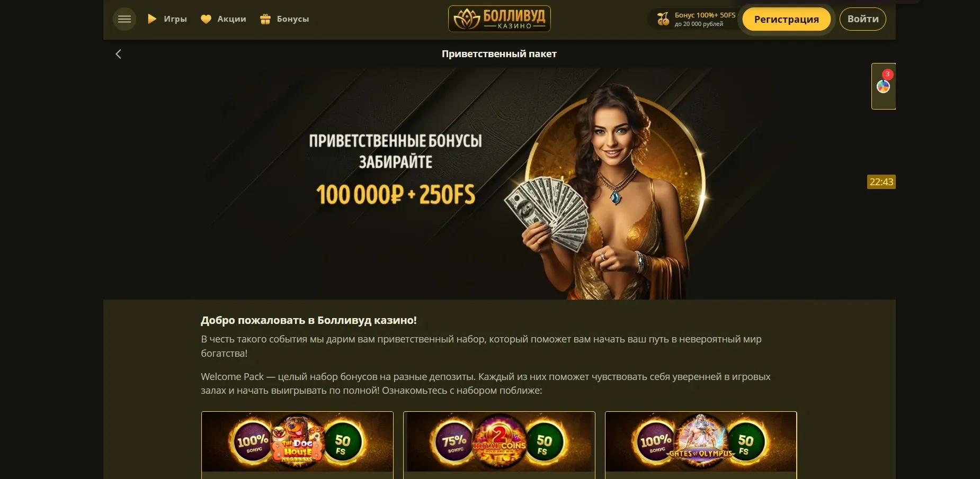Open the Игры menu item

175,19
